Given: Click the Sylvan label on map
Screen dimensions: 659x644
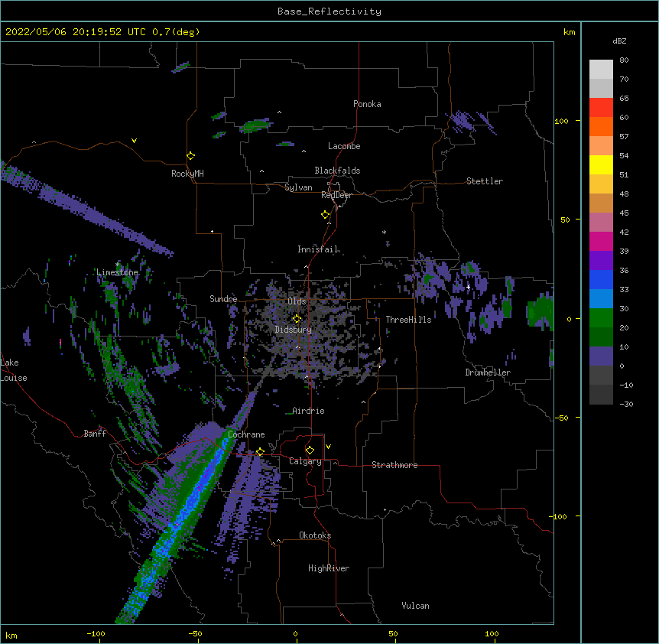Looking at the screenshot, I should (x=298, y=187).
